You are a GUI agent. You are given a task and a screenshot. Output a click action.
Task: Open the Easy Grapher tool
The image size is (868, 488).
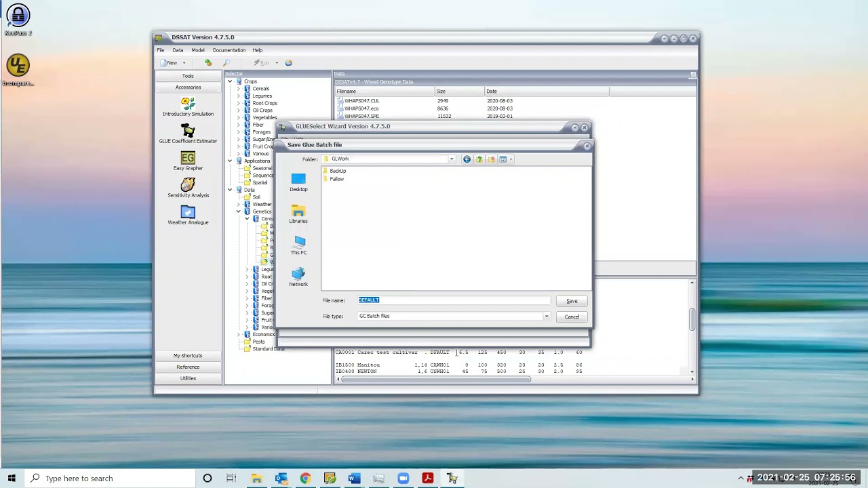(x=188, y=161)
